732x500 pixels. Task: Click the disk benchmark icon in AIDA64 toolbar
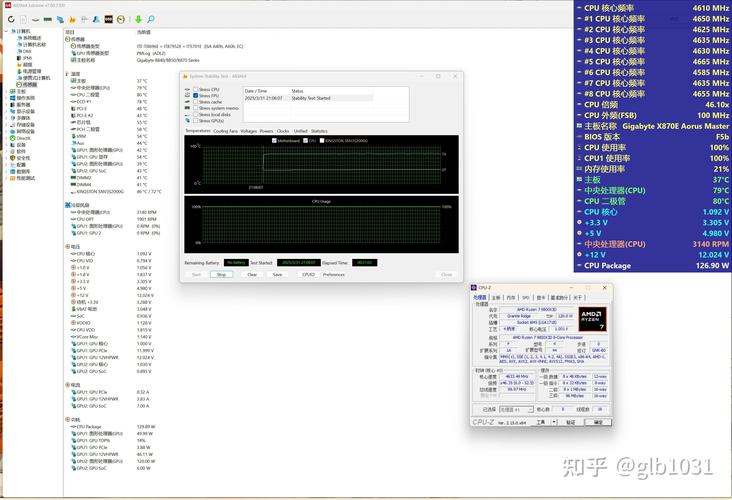[35, 20]
